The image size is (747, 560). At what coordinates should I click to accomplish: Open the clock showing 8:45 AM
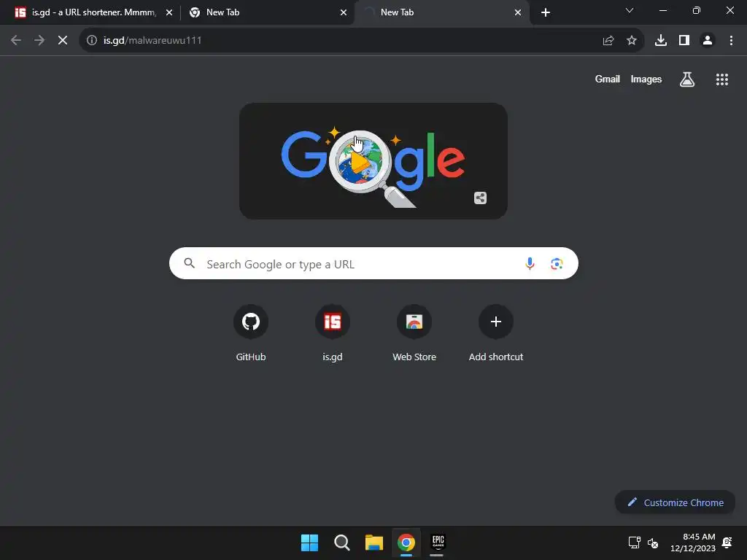point(693,542)
